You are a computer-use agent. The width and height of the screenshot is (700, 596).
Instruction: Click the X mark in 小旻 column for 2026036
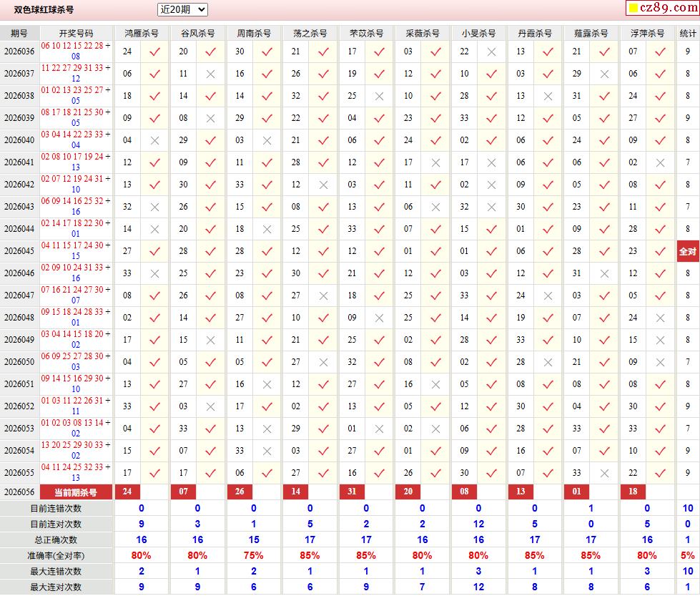(x=491, y=52)
